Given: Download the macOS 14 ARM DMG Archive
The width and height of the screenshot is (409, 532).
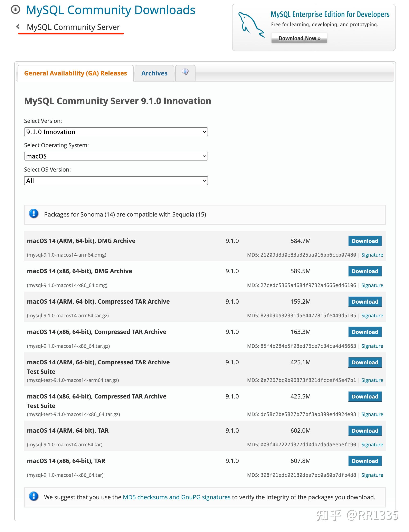Looking at the screenshot, I should click(365, 241).
